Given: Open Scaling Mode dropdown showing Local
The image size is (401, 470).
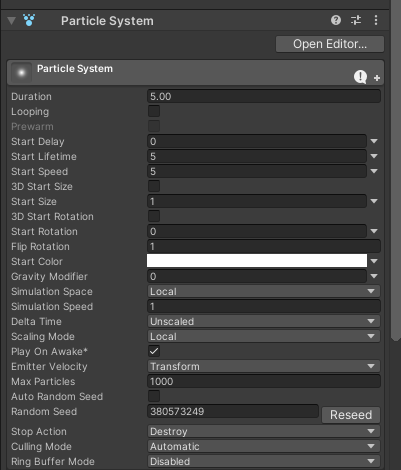Looking at the screenshot, I should pyautogui.click(x=264, y=336).
